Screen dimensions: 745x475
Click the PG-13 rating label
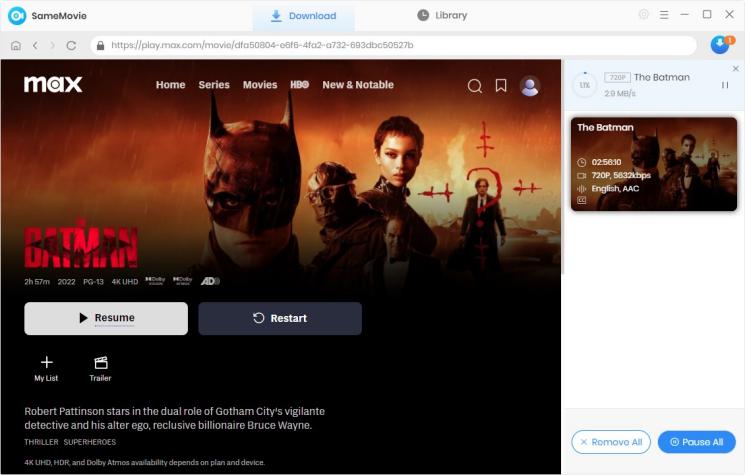click(x=93, y=282)
